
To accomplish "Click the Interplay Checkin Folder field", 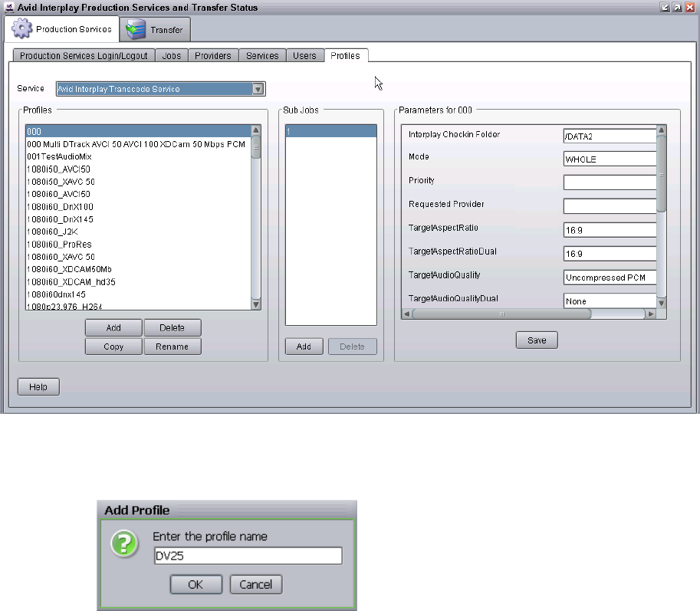I will (610, 136).
